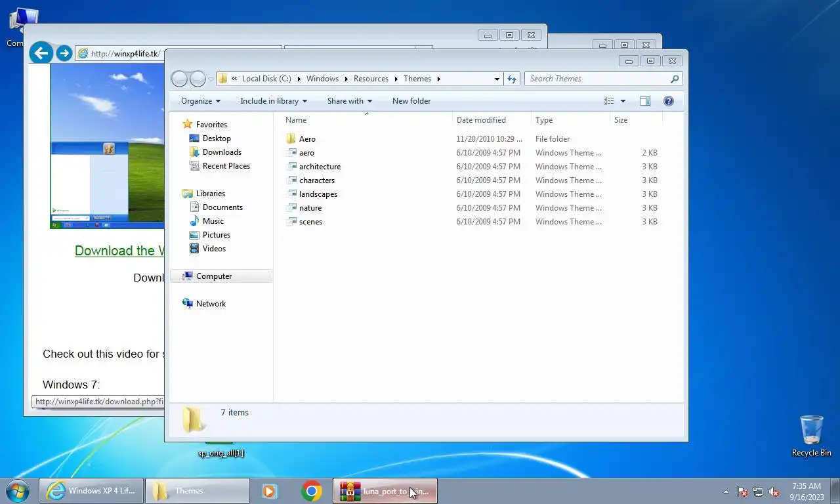Select the aero theme file icon

point(292,153)
